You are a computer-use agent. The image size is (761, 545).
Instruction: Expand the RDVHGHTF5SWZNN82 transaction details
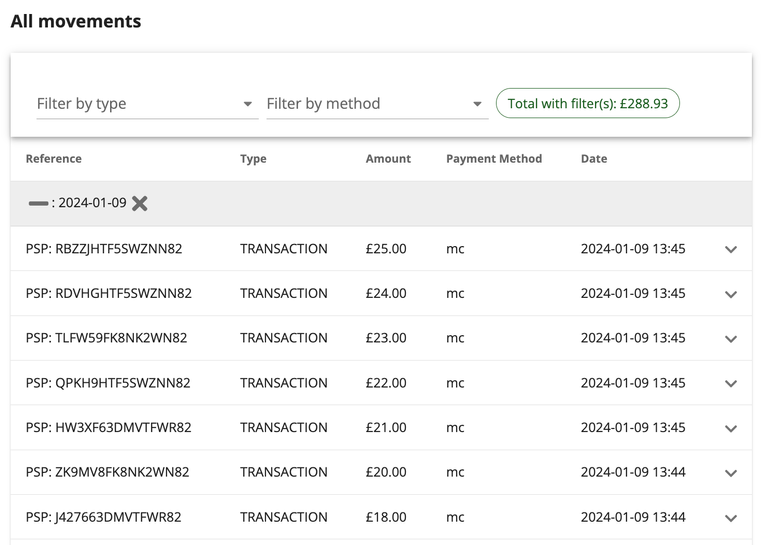(730, 294)
